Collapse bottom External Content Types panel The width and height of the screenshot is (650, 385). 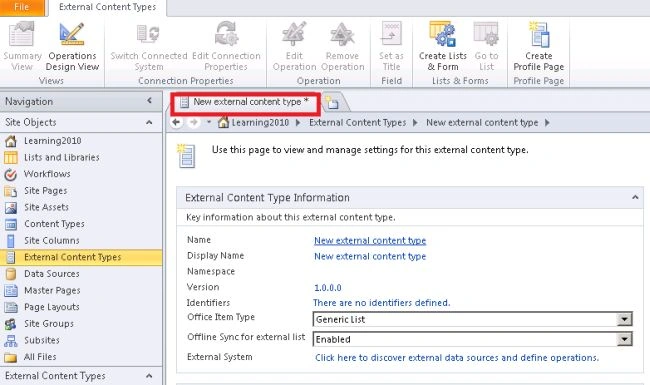point(149,376)
